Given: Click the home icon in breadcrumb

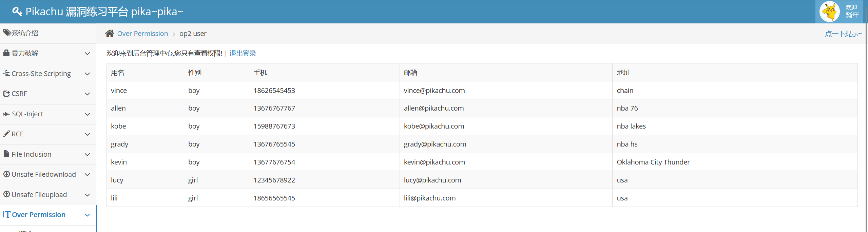Looking at the screenshot, I should point(110,34).
